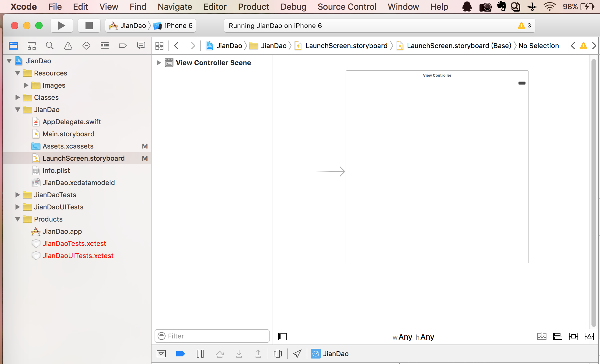Click the Issue Navigator icon in toolbar

pyautogui.click(x=68, y=45)
